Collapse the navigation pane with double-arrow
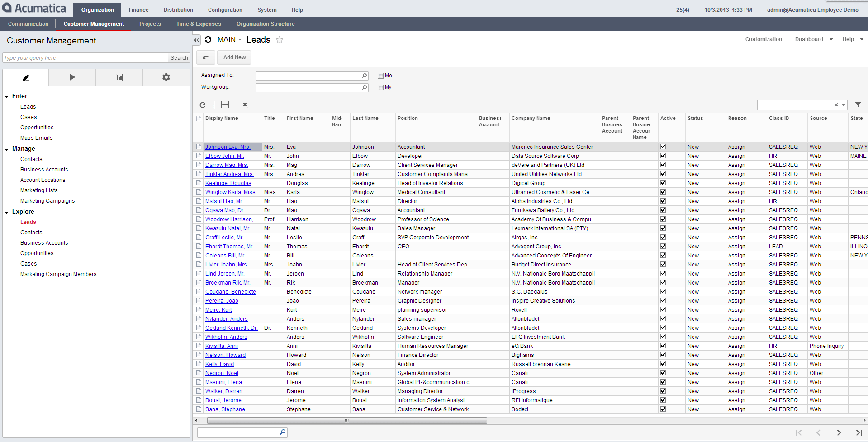 (197, 40)
